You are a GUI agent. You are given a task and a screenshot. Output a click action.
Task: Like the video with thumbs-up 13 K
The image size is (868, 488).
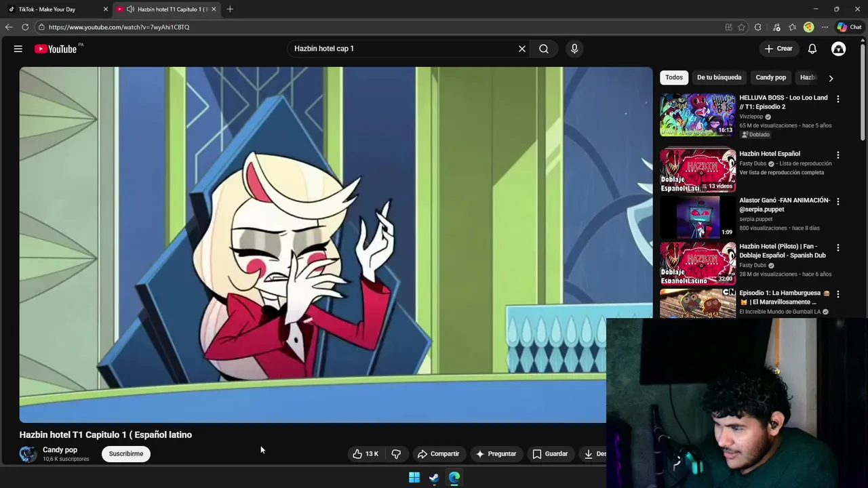click(x=366, y=454)
